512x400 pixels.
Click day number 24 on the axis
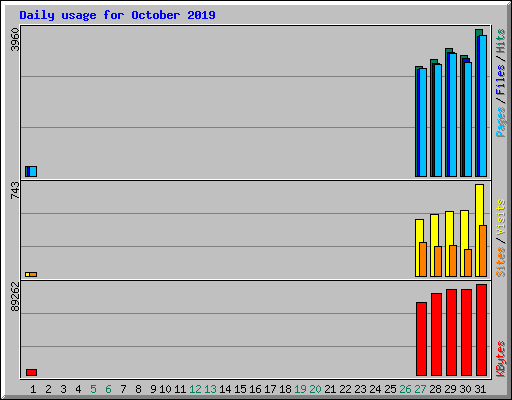(375, 389)
